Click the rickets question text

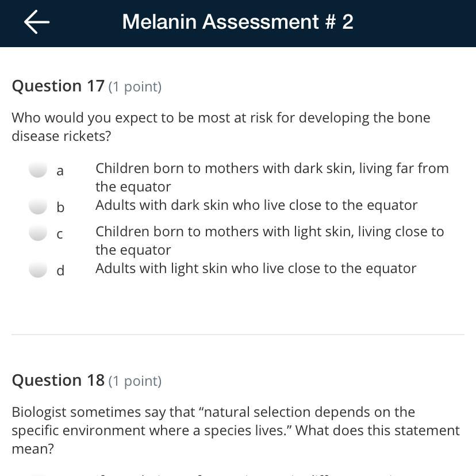(221, 126)
